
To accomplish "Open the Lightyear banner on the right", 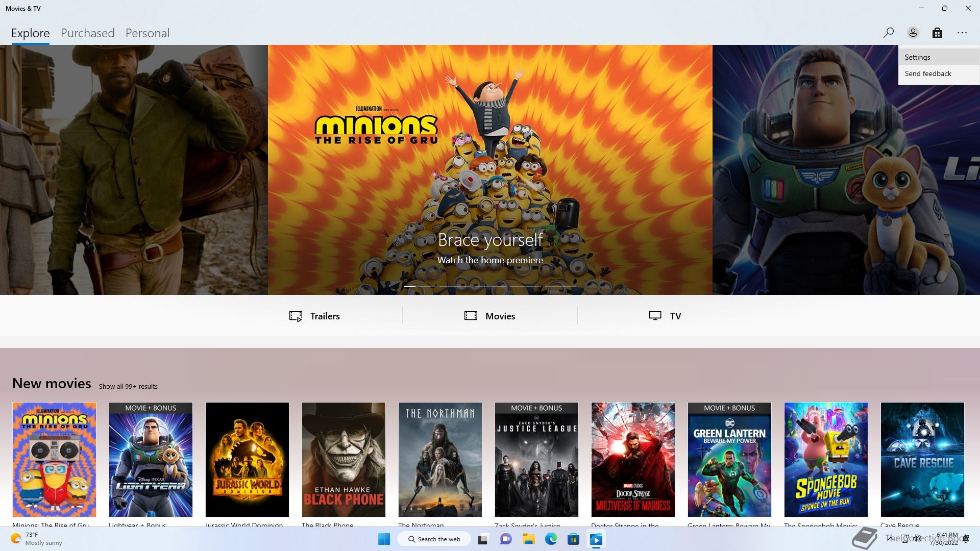I will coord(846,169).
